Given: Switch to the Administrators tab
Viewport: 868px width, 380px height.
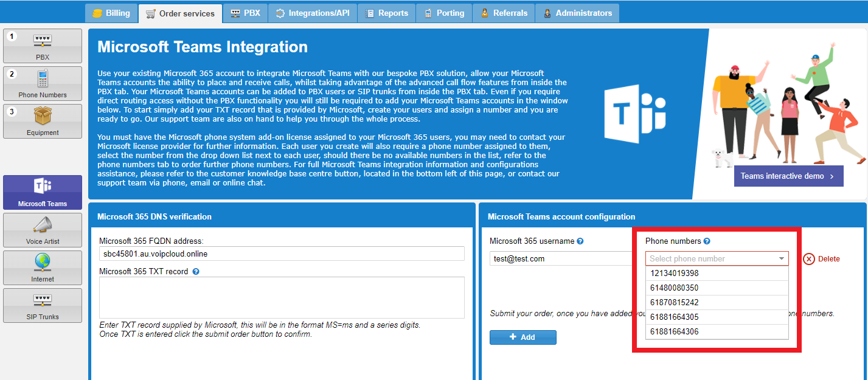Looking at the screenshot, I should pyautogui.click(x=577, y=13).
